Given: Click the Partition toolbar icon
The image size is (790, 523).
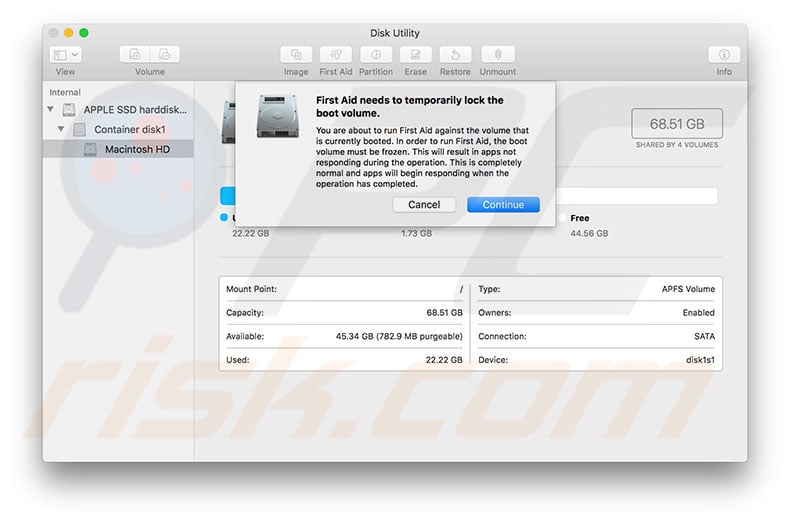Looking at the screenshot, I should click(x=376, y=54).
